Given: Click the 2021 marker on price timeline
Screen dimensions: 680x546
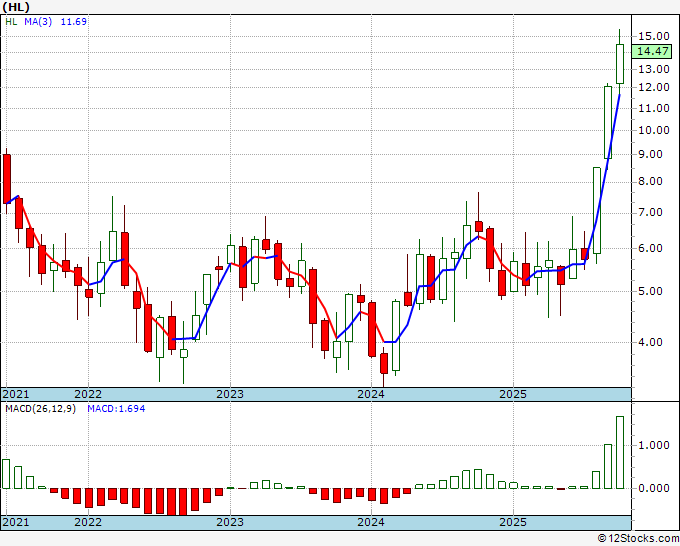Looking at the screenshot, I should click(x=16, y=394).
